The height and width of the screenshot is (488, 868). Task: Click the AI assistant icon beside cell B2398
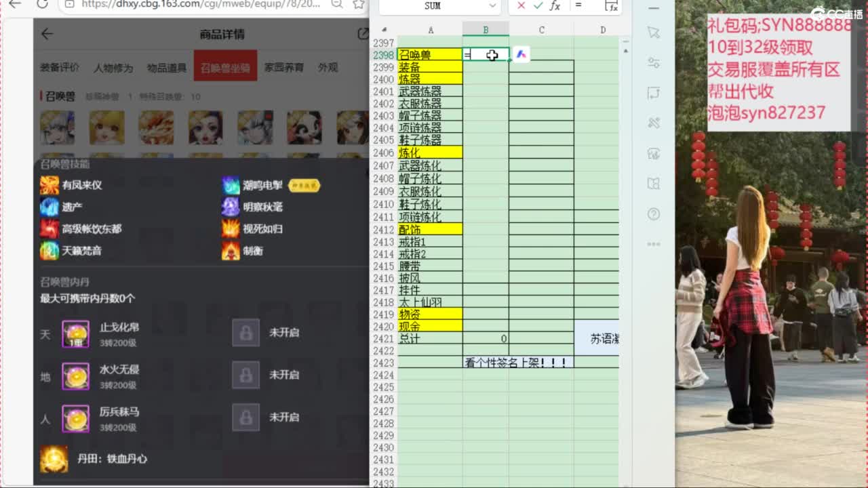(x=521, y=54)
